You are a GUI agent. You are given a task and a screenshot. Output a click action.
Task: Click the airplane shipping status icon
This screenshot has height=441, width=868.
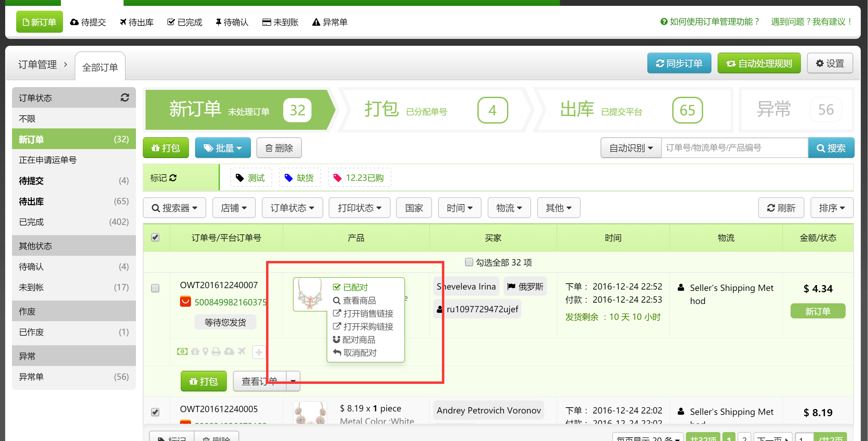[242, 351]
